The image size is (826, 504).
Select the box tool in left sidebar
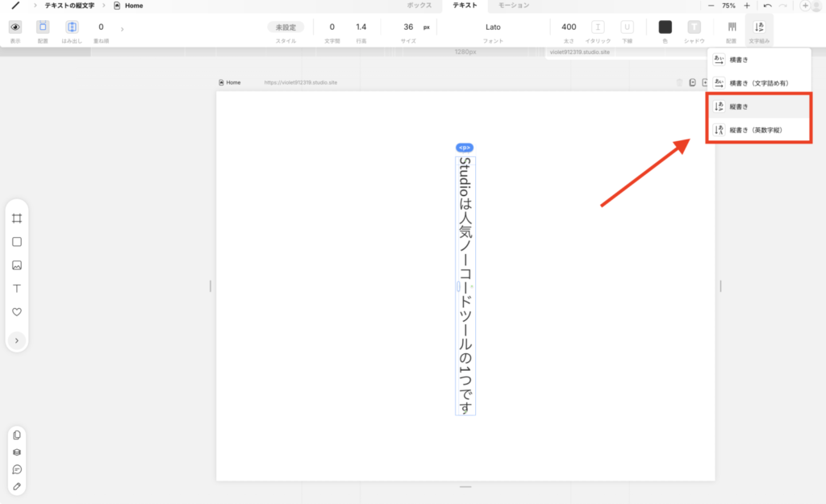[17, 242]
